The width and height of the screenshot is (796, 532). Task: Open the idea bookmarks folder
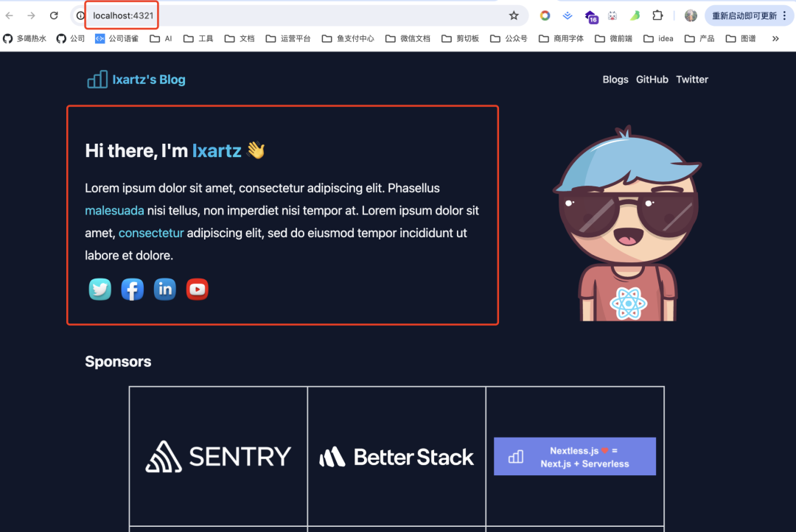coord(658,38)
